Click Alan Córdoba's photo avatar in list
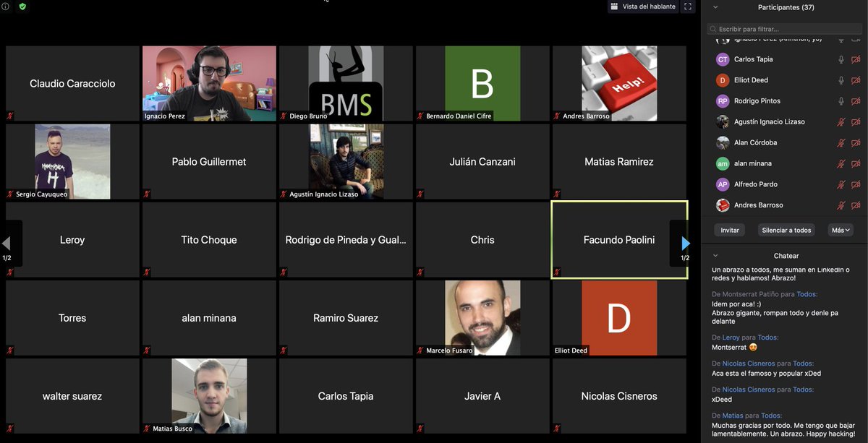This screenshot has height=443, width=868. pos(722,143)
